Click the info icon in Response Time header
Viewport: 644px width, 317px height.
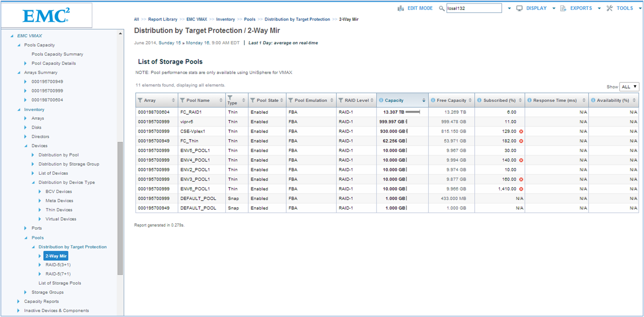[x=529, y=100]
